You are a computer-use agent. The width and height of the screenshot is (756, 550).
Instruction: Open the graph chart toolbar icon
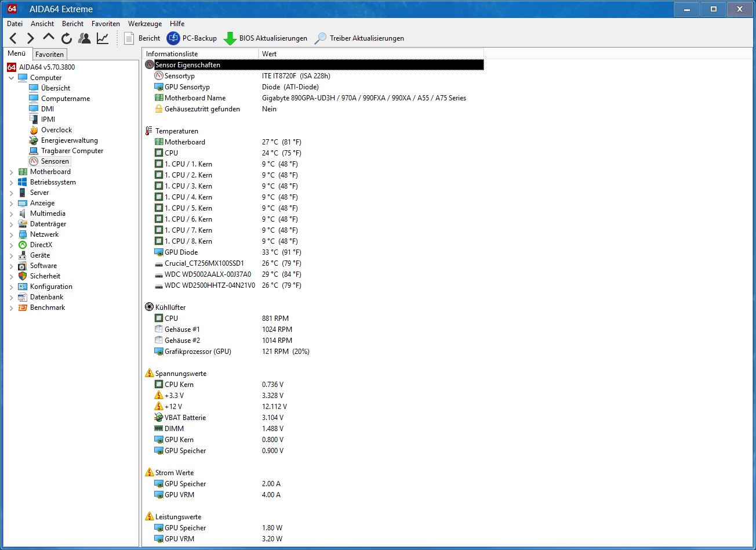(103, 38)
